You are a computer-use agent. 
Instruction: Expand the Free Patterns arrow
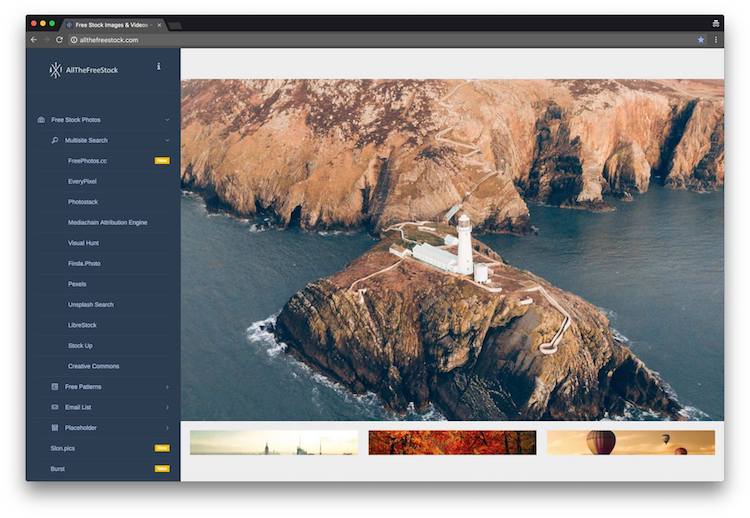click(x=167, y=386)
